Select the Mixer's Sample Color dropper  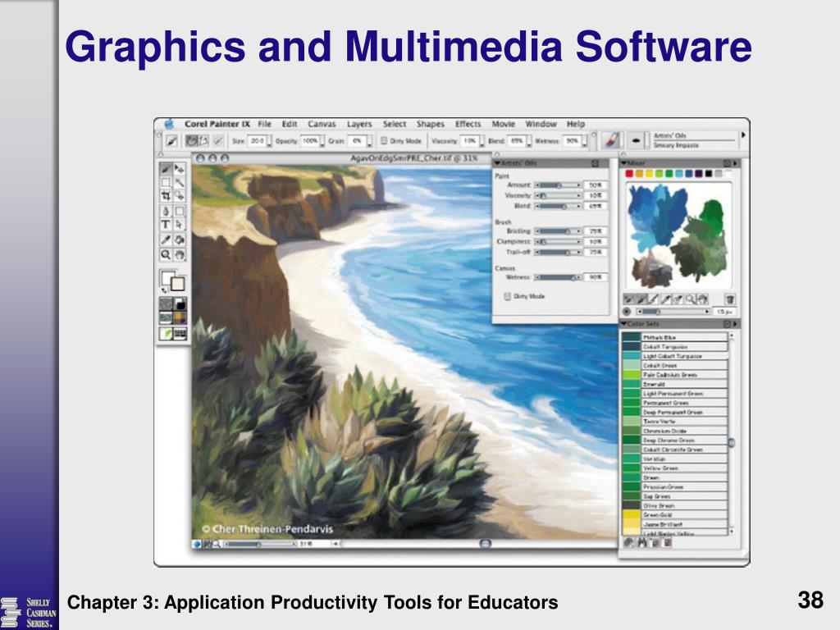[666, 299]
